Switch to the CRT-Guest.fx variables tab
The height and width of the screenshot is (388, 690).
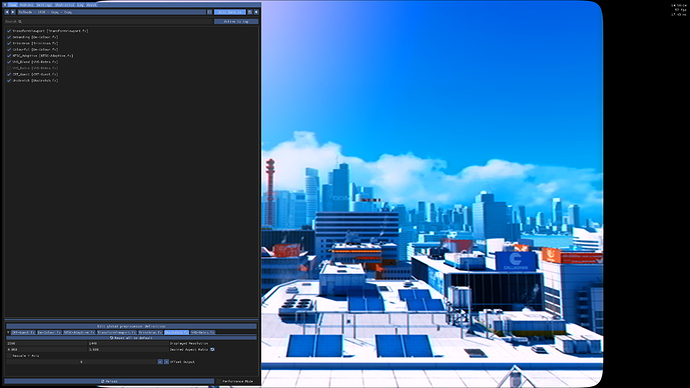coord(23,333)
